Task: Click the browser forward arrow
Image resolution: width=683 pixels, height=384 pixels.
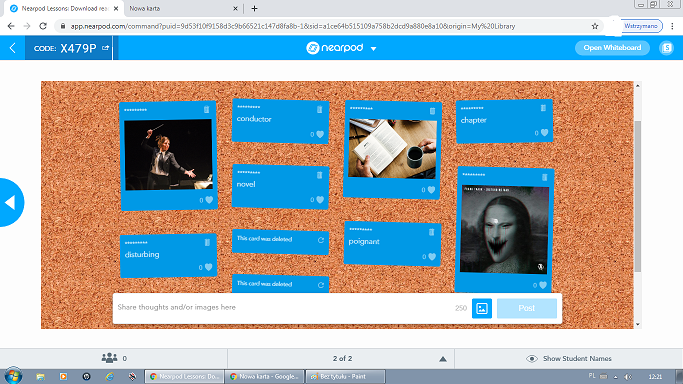Action: tap(27, 26)
